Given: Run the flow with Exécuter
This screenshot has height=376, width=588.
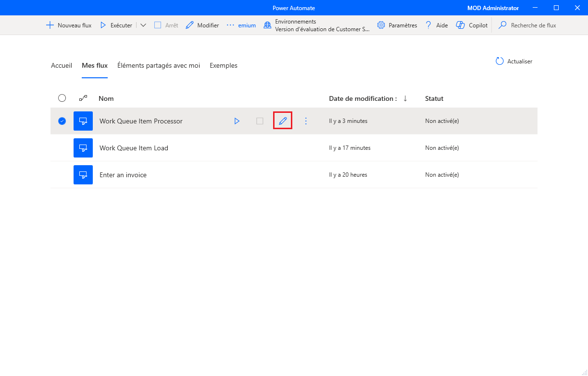Looking at the screenshot, I should pyautogui.click(x=115, y=25).
